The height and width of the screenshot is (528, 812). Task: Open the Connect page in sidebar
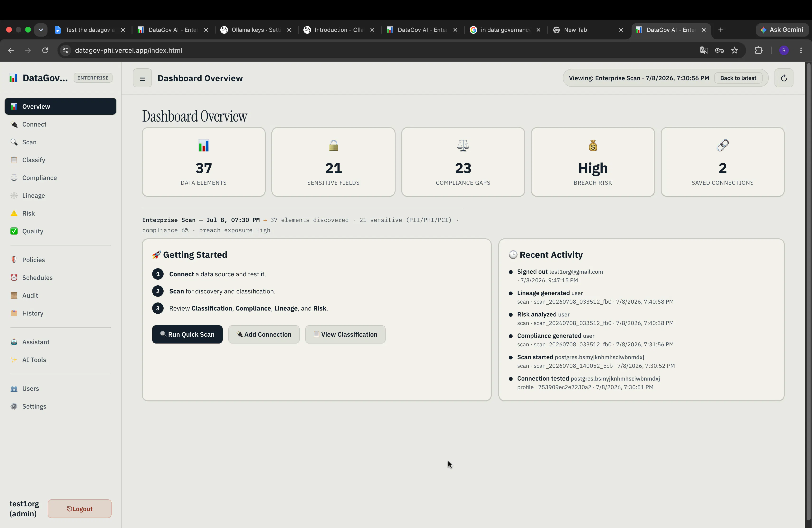tap(60, 124)
